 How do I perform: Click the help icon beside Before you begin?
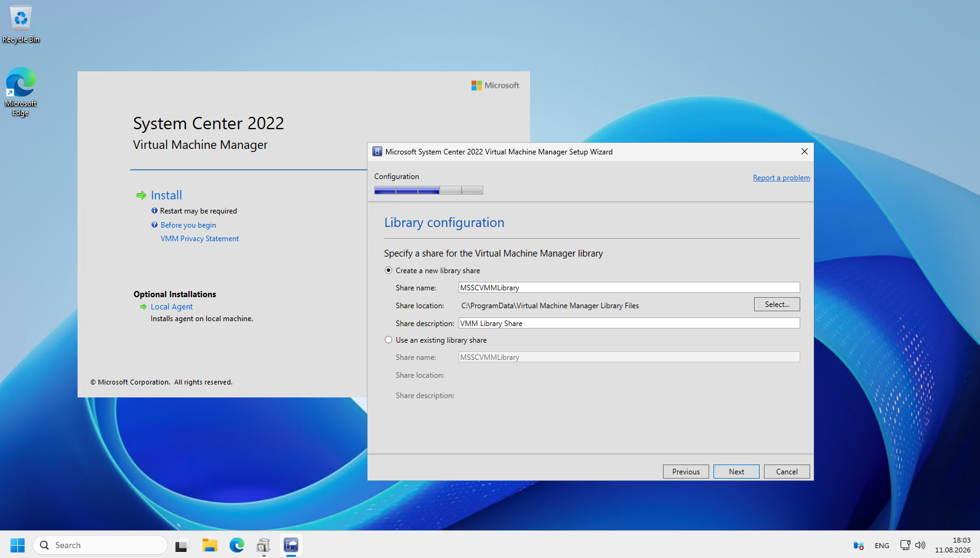(x=155, y=225)
